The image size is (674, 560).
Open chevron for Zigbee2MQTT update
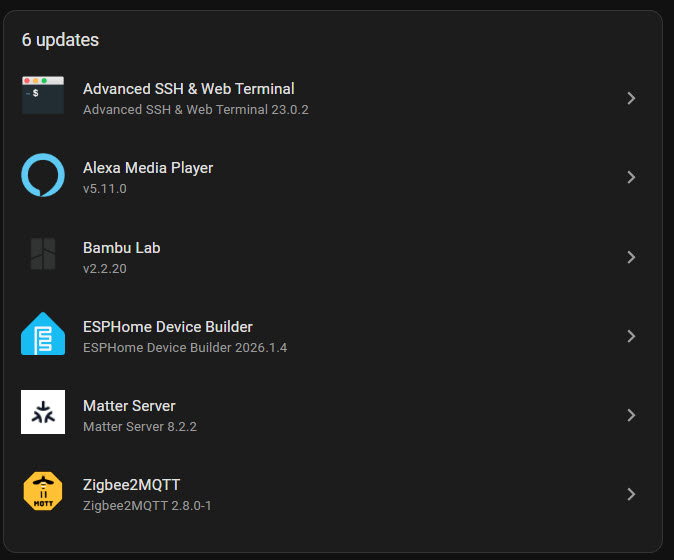pos(631,494)
